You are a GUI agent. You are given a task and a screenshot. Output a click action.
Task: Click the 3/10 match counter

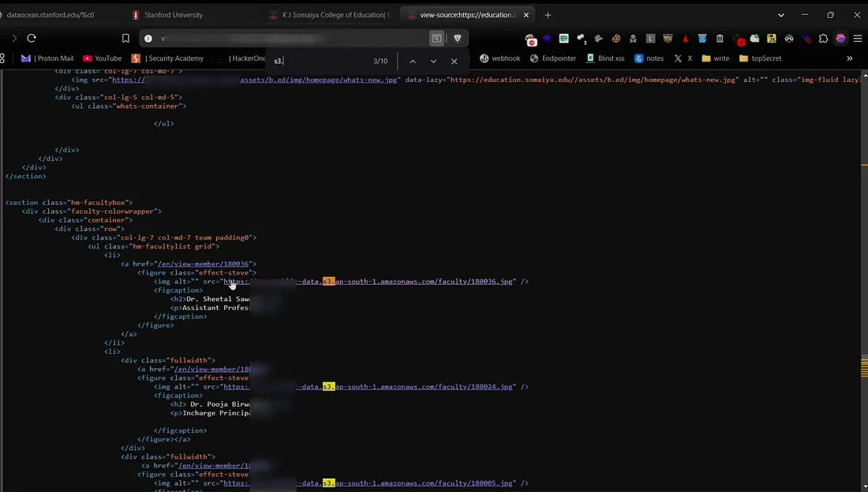pos(380,61)
